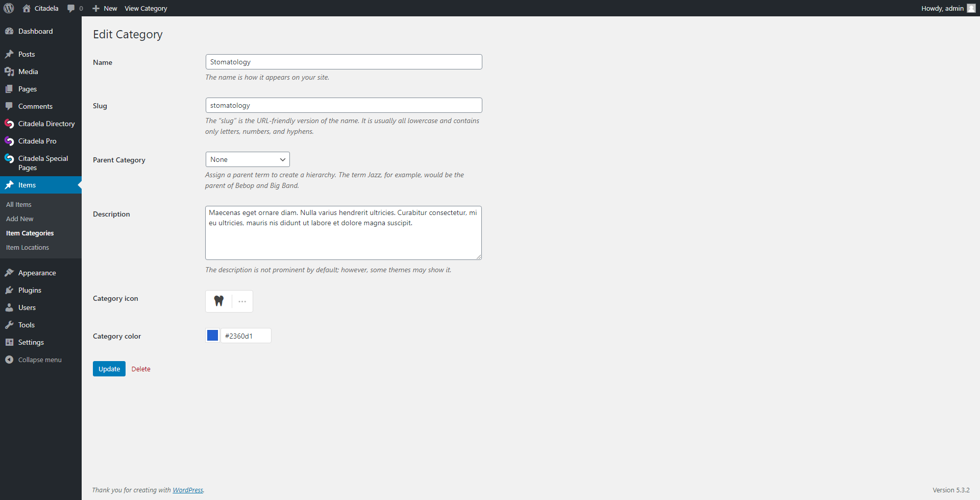Open Settings menu label

pos(31,342)
